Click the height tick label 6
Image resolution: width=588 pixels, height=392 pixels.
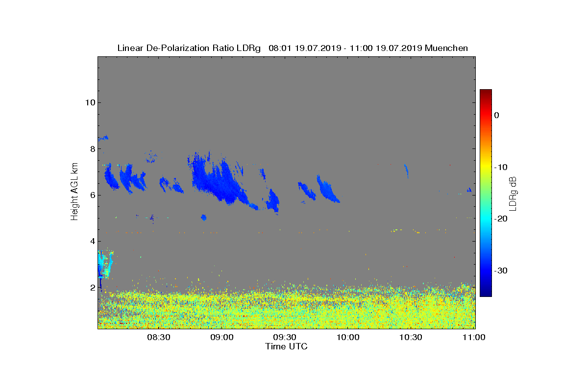tap(92, 195)
